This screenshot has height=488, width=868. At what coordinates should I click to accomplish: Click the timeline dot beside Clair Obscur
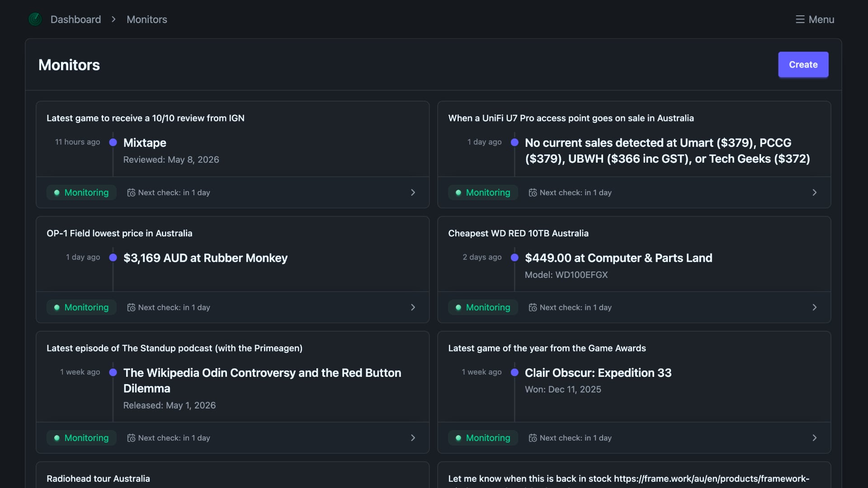pos(514,372)
